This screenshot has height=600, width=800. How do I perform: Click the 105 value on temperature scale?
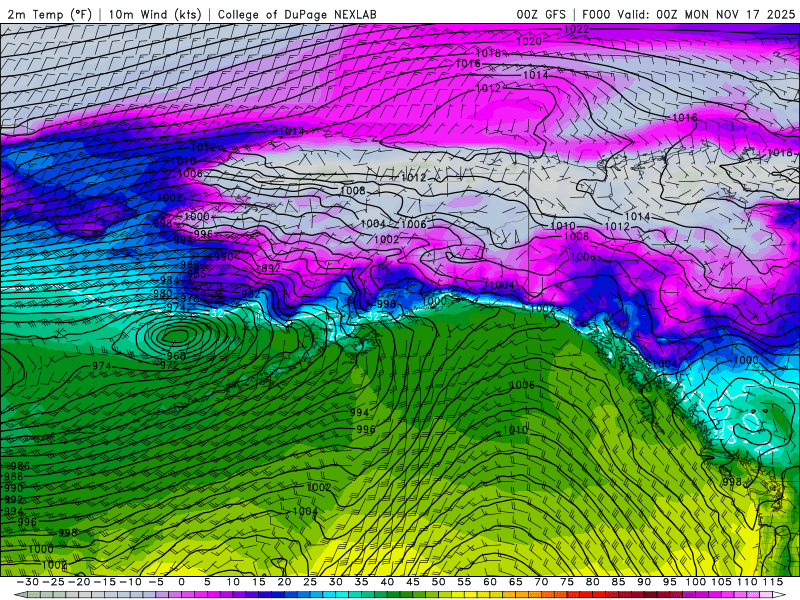721,582
